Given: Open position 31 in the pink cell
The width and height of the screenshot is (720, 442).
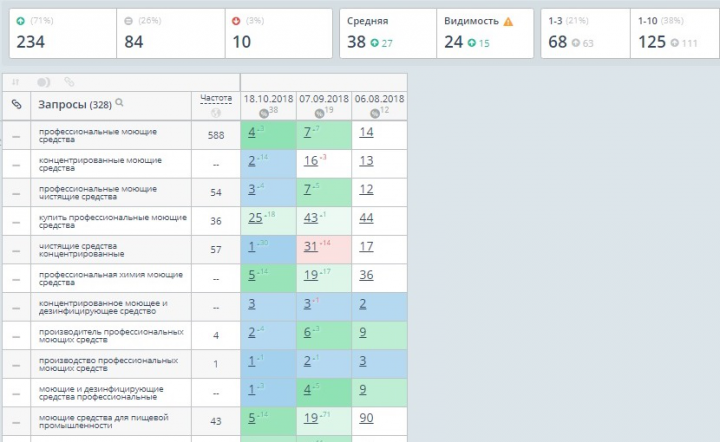Looking at the screenshot, I should point(311,246).
